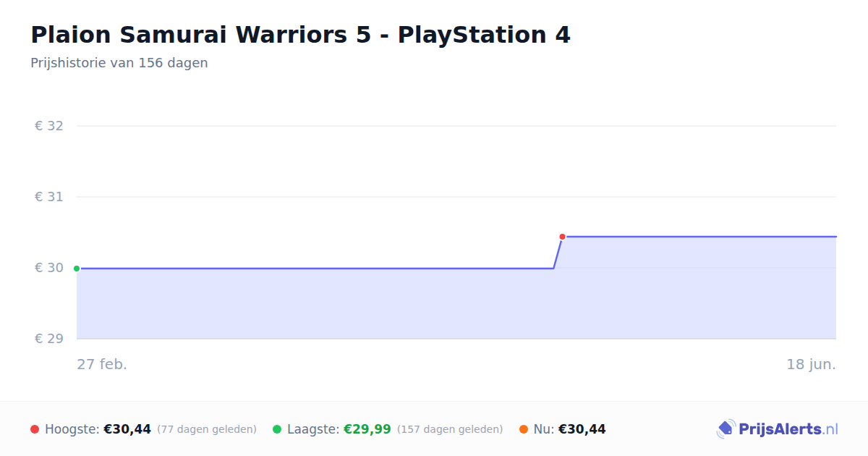
Task: Click the € 30 axis label
Action: pyautogui.click(x=49, y=268)
